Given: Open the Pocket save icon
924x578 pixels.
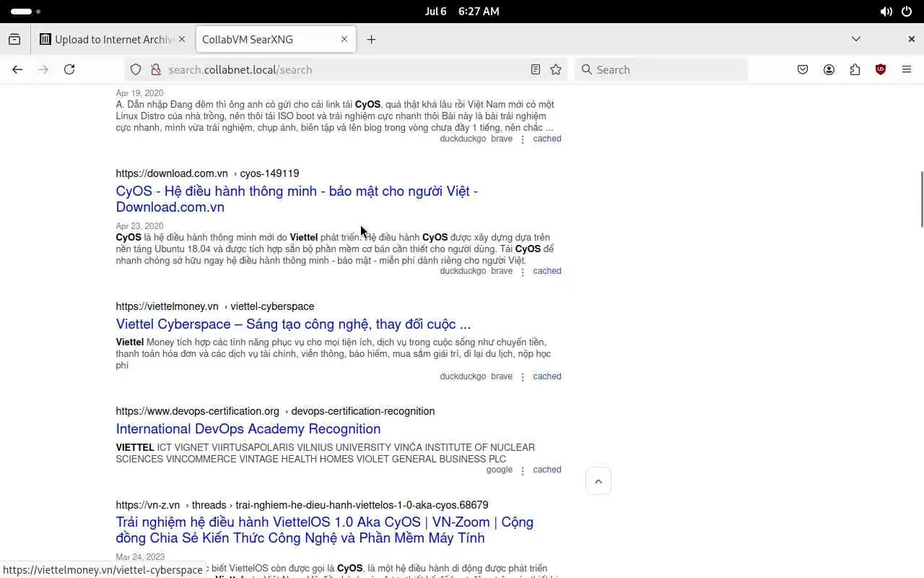Looking at the screenshot, I should click(803, 69).
